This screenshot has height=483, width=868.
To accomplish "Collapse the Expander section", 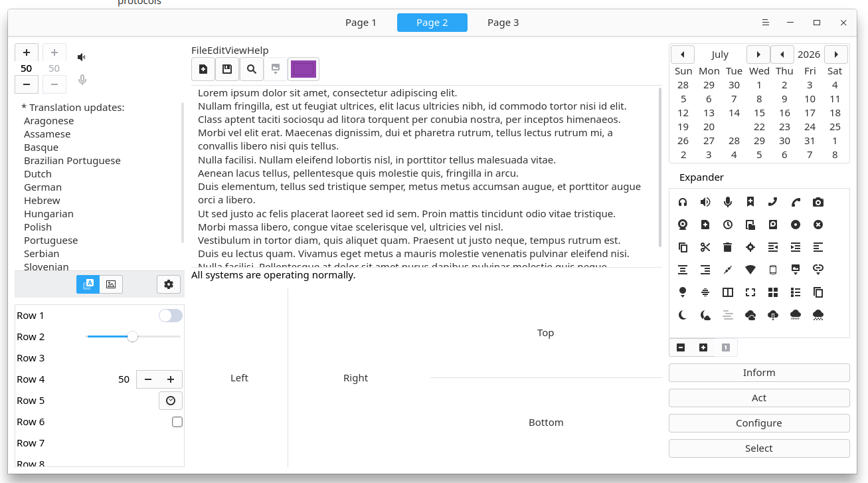I will pos(701,177).
